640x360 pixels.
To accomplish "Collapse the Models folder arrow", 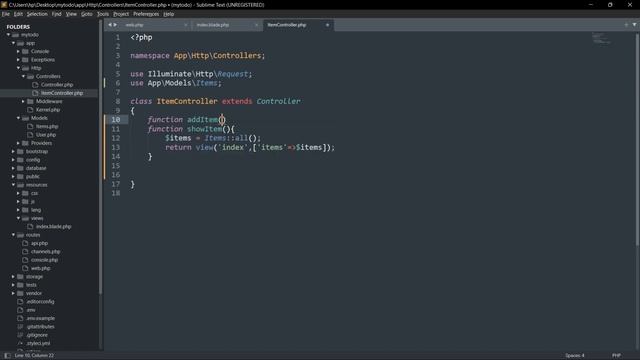I will [x=18, y=118].
